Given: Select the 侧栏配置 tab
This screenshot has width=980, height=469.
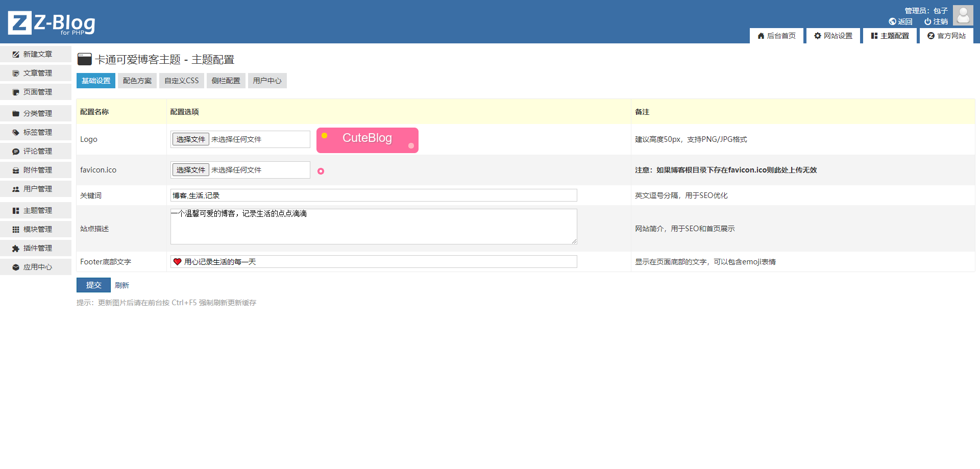Looking at the screenshot, I should point(226,81).
